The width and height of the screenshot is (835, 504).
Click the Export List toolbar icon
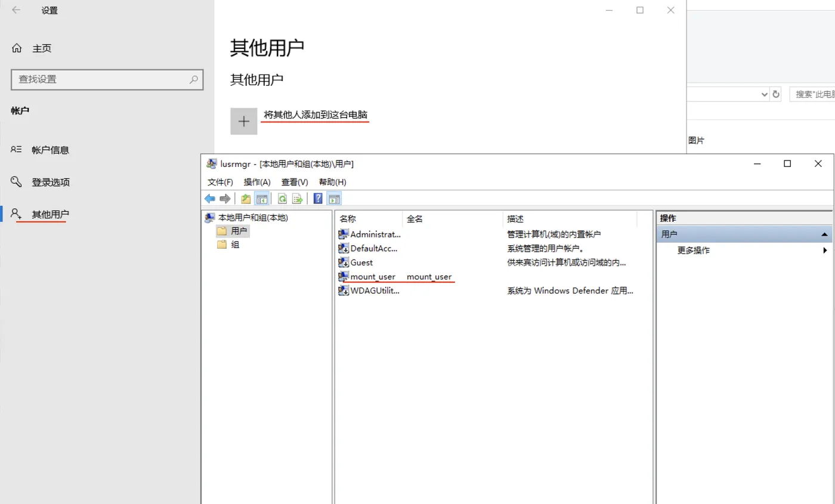click(x=298, y=199)
